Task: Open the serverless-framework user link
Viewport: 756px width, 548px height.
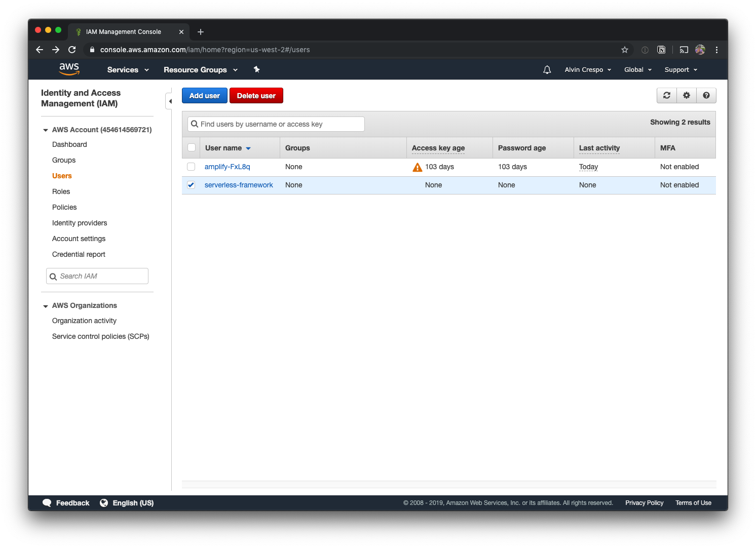Action: (239, 185)
